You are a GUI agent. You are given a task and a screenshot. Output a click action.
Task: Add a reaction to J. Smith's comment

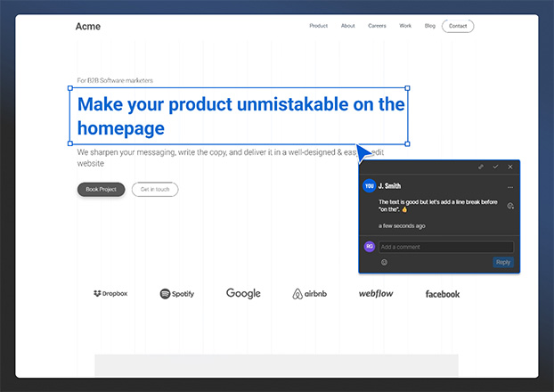(510, 206)
